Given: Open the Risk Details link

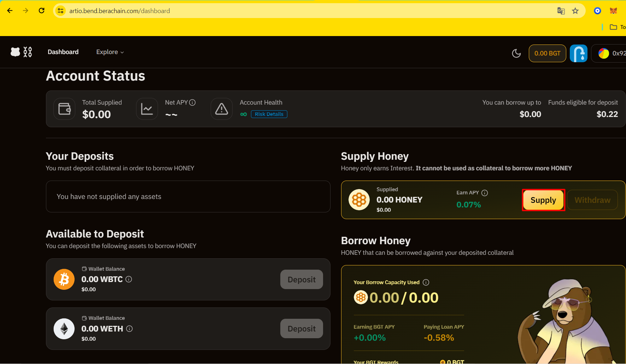Looking at the screenshot, I should click(x=269, y=114).
